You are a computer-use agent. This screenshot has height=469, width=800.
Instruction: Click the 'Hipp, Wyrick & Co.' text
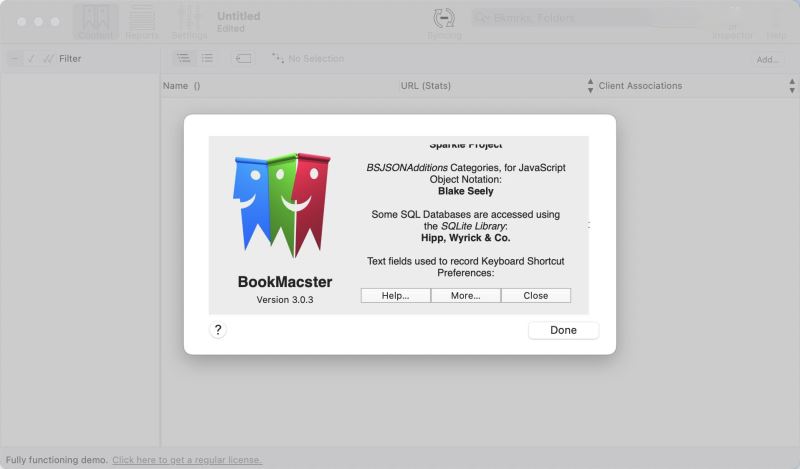pos(465,238)
